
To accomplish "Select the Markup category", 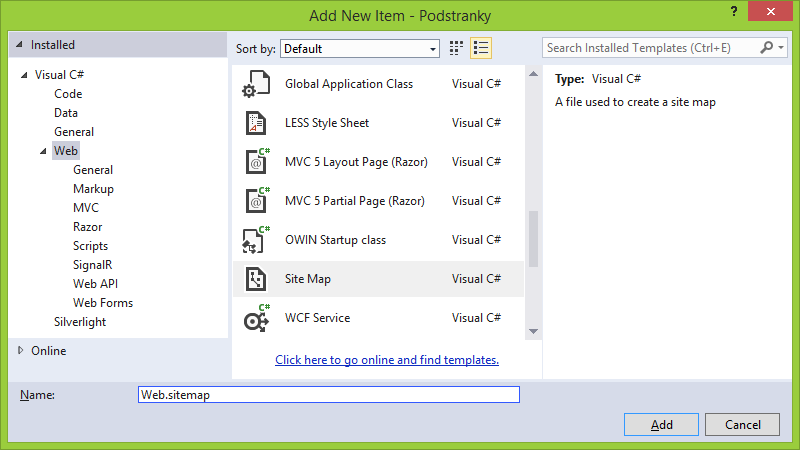I will [93, 189].
